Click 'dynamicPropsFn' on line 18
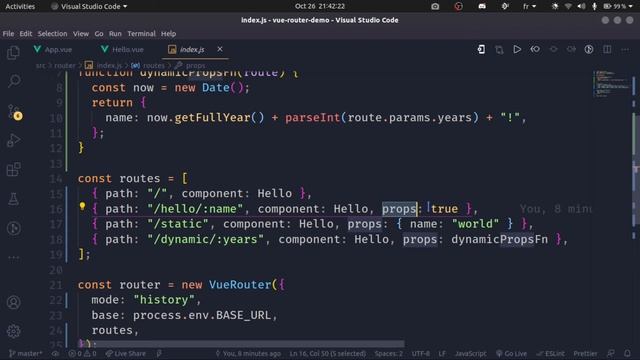 click(x=499, y=239)
